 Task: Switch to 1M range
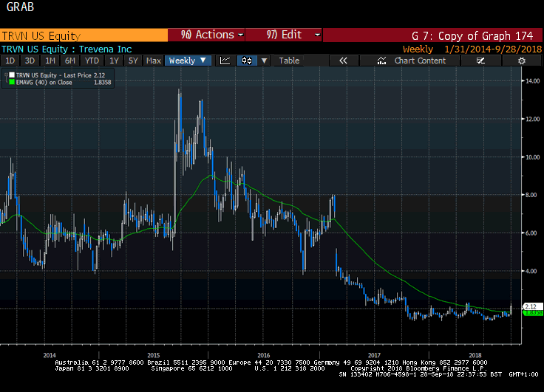[50, 61]
